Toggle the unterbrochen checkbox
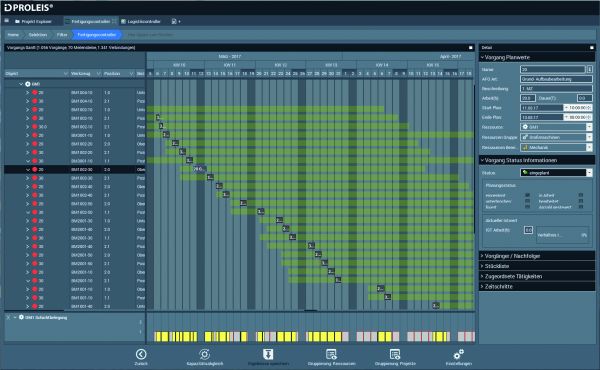This screenshot has width=600, height=370. click(x=528, y=201)
